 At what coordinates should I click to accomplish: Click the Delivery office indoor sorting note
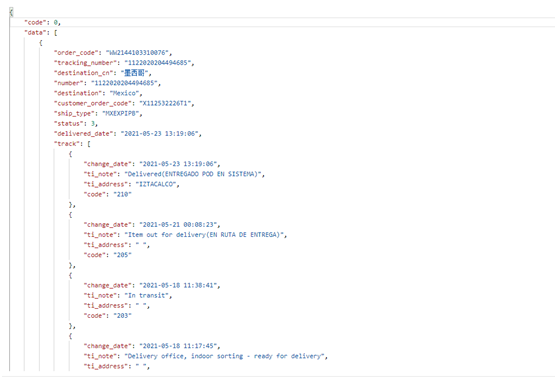pyautogui.click(x=225, y=356)
